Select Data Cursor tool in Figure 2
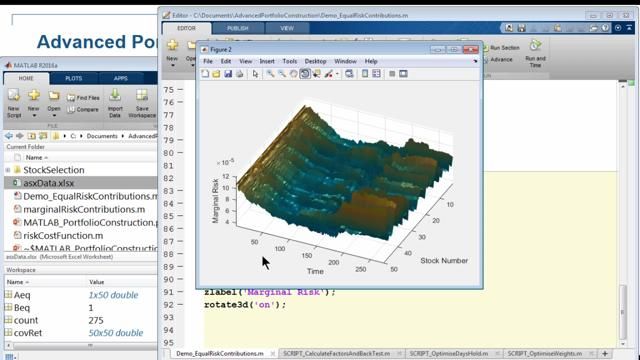This screenshot has height=360, width=640. 316,74
